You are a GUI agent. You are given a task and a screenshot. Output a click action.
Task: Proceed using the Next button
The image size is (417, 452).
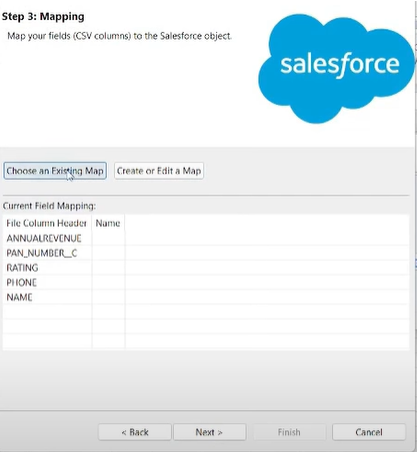coord(210,432)
